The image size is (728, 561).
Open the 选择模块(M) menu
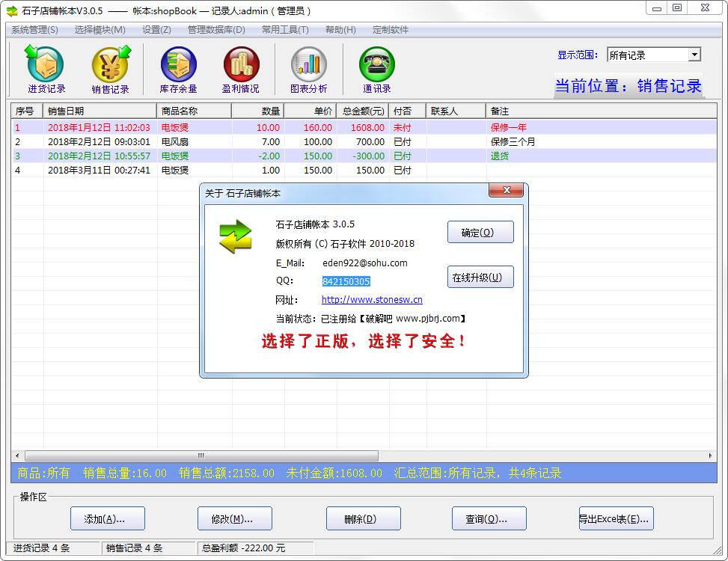coord(100,30)
